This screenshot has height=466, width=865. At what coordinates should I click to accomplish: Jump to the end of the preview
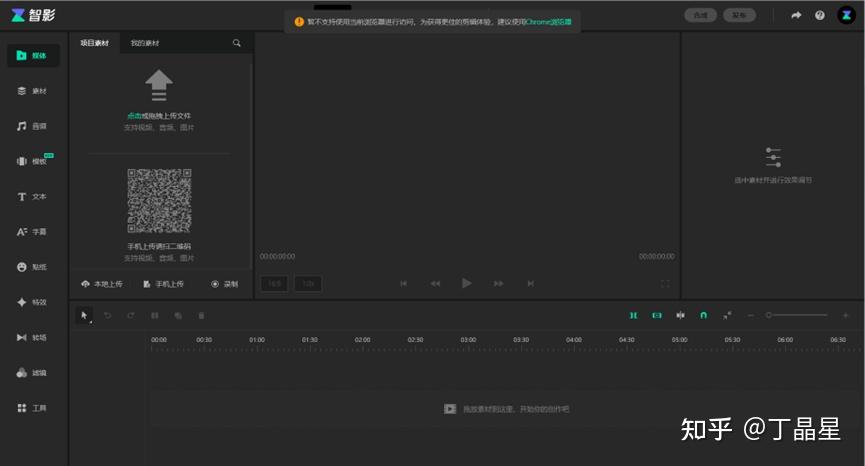[x=530, y=283]
